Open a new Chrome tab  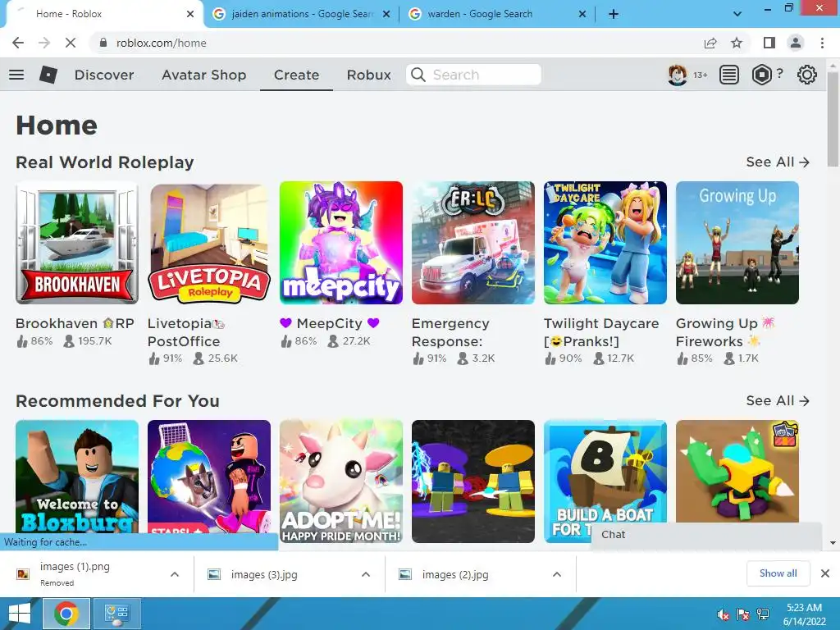614,14
